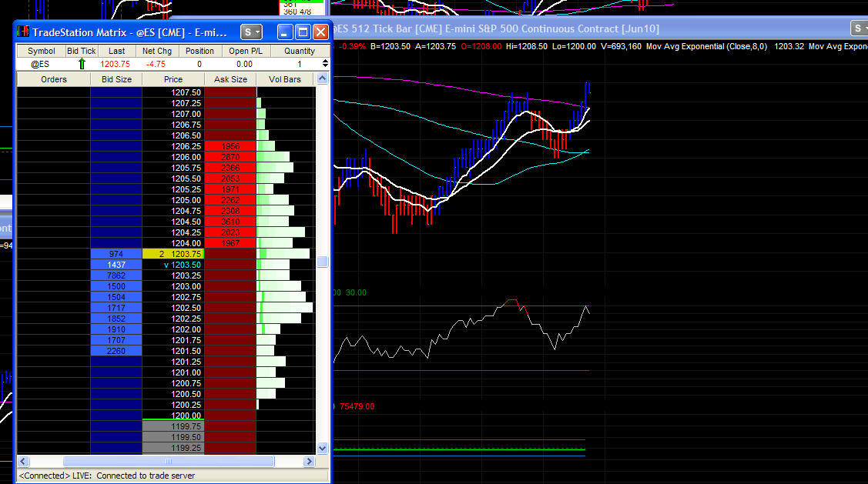
Task: Click the highlighted yellow 1203.75 price cell
Action: (x=173, y=254)
